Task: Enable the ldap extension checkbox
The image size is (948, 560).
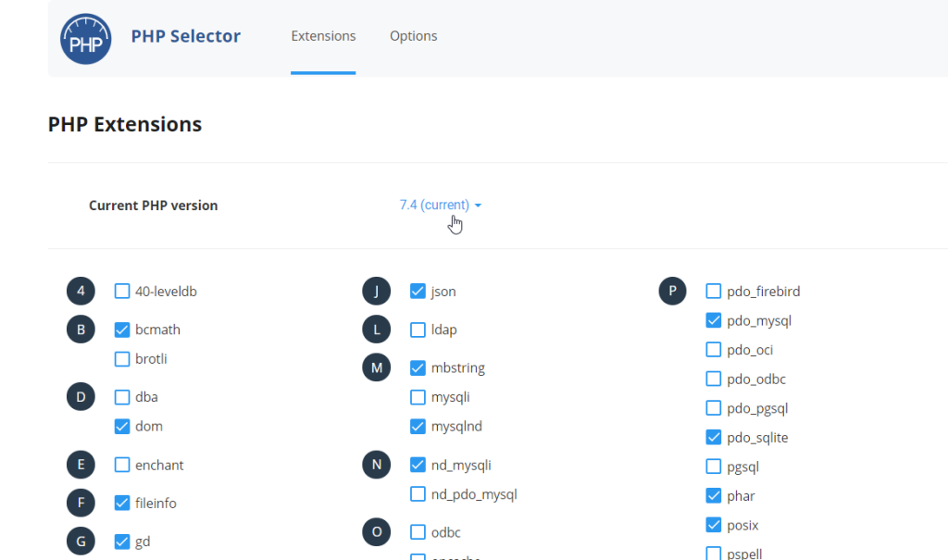Action: tap(418, 330)
